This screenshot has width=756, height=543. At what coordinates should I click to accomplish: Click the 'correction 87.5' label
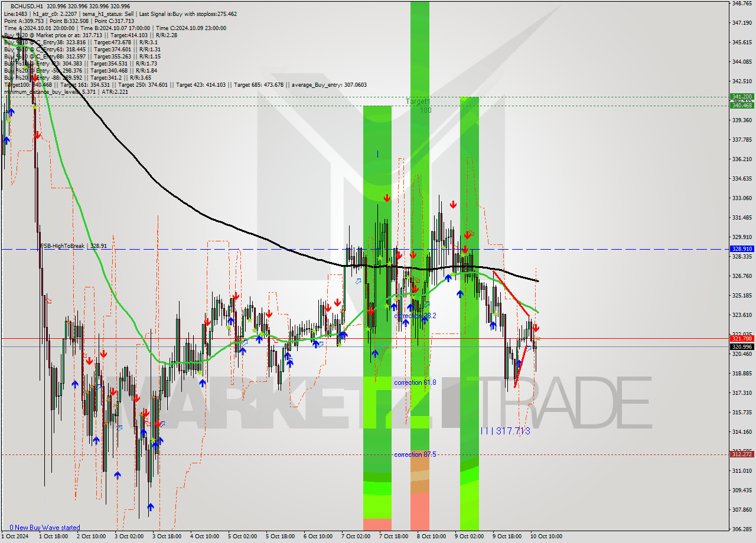[415, 454]
